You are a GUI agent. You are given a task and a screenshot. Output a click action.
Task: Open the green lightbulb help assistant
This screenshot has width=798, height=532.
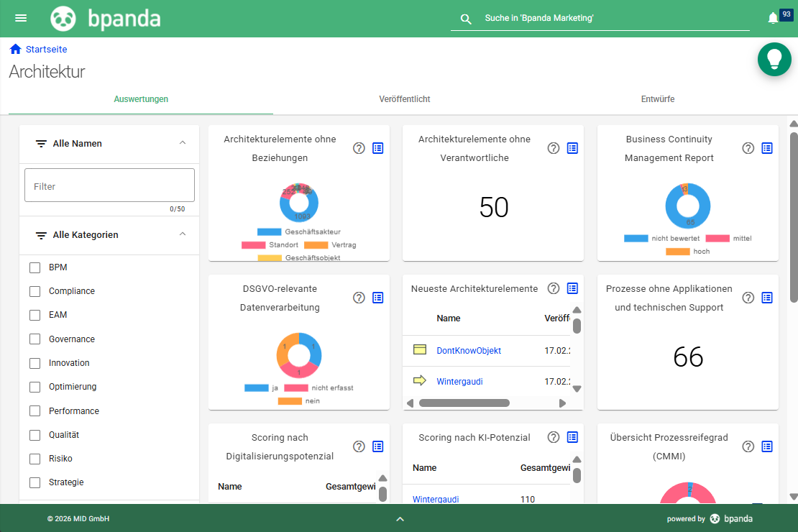774,59
